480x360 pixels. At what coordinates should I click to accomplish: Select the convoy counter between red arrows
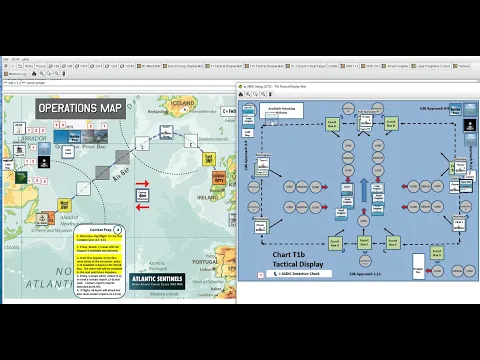pyautogui.click(x=142, y=195)
